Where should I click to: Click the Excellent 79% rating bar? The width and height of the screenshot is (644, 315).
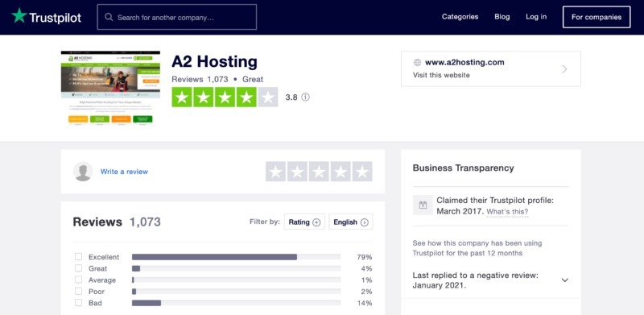point(236,257)
